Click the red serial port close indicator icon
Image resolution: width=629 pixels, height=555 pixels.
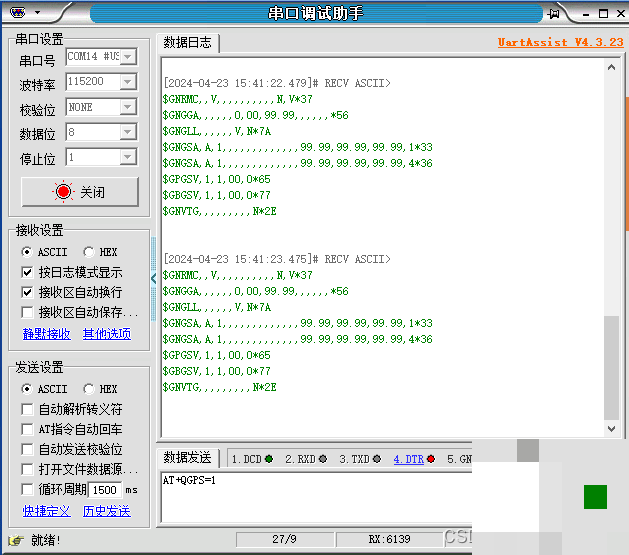(63, 192)
